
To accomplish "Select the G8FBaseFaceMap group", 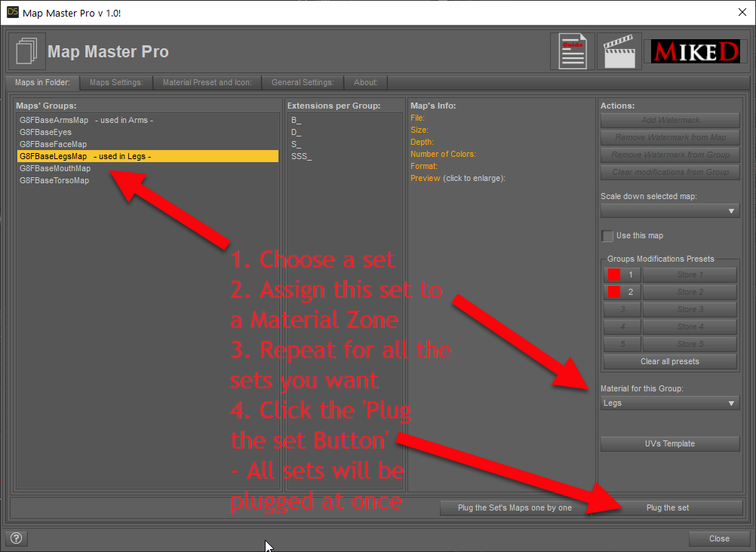I will [148, 144].
